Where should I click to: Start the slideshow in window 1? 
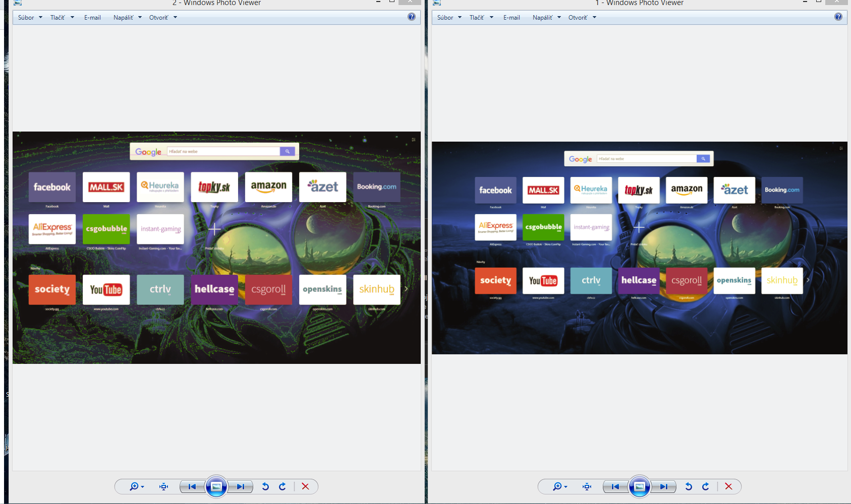pyautogui.click(x=639, y=486)
